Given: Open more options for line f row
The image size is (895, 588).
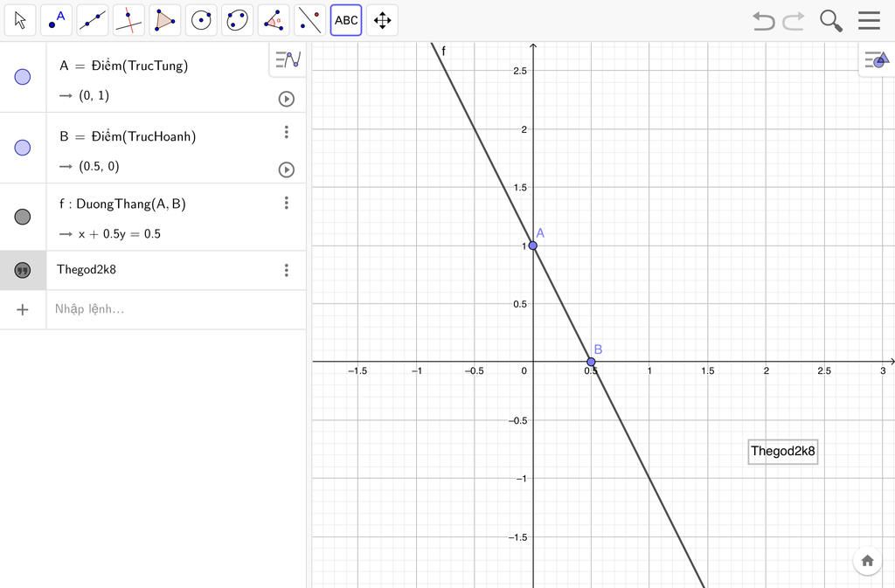Looking at the screenshot, I should (x=286, y=203).
